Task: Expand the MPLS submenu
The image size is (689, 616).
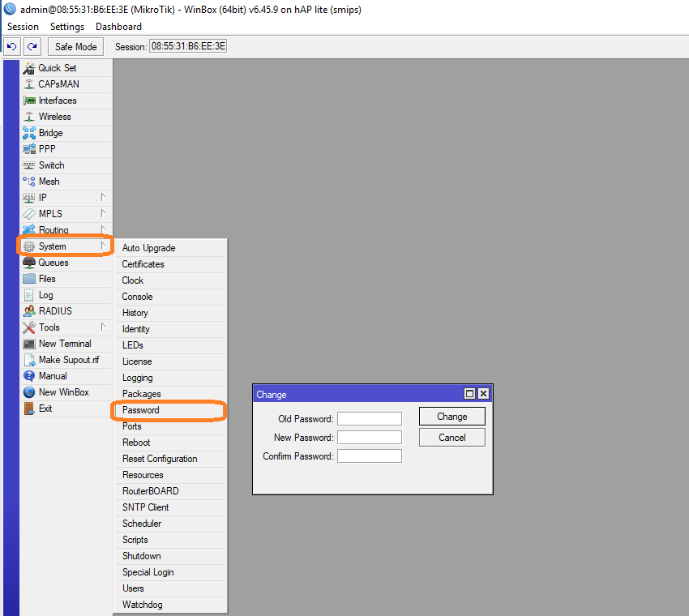Action: pyautogui.click(x=103, y=213)
